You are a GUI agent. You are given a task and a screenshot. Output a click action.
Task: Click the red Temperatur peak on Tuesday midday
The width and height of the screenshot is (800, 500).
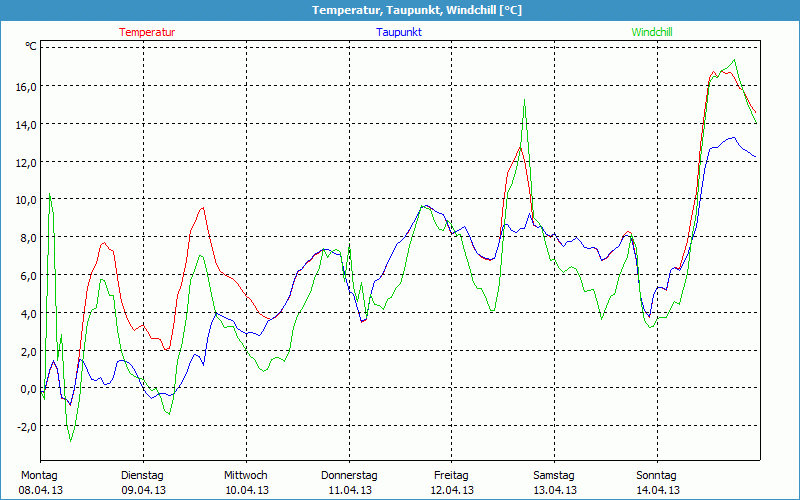tap(203, 208)
